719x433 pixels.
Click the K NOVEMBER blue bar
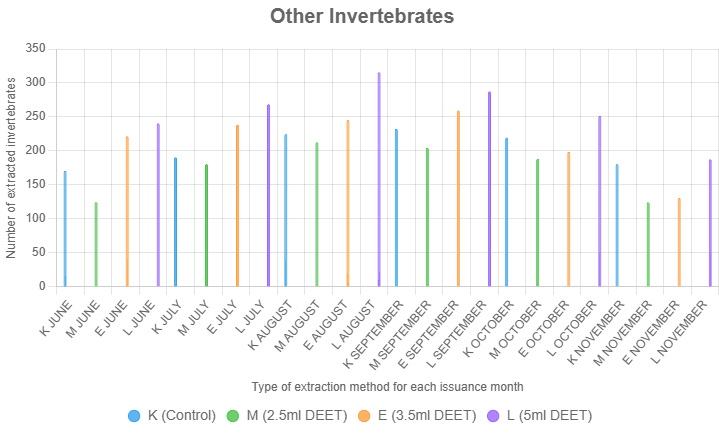click(617, 226)
